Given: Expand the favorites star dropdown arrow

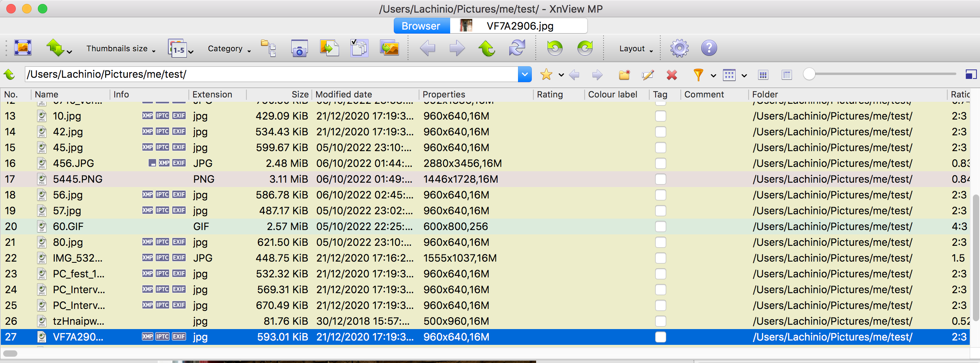Looking at the screenshot, I should 561,75.
